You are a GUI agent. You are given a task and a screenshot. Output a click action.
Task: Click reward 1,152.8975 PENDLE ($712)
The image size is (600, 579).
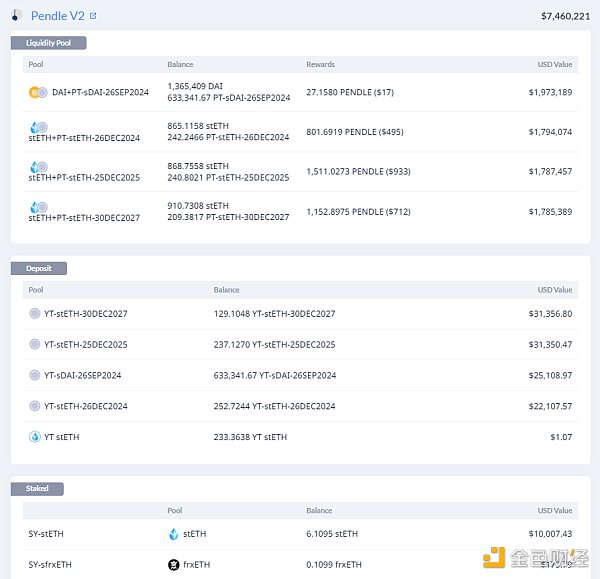(358, 212)
